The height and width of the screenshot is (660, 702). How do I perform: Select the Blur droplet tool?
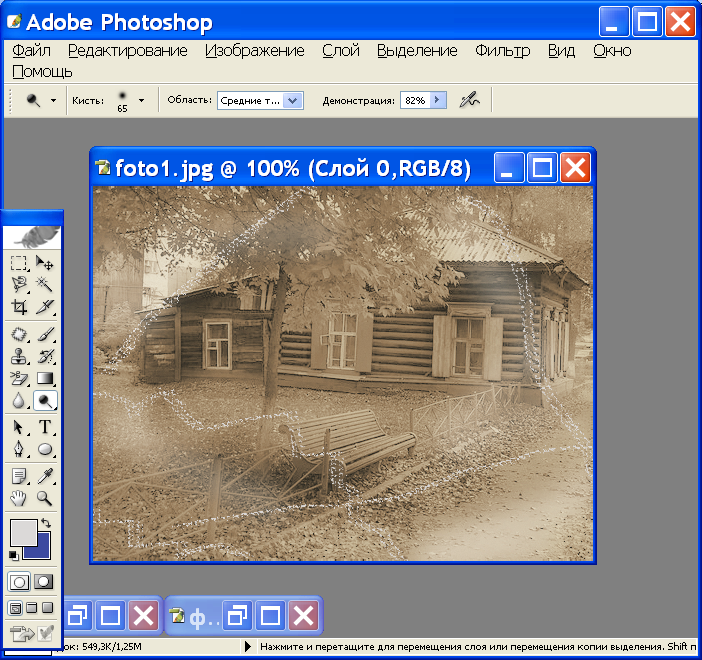coord(18,400)
